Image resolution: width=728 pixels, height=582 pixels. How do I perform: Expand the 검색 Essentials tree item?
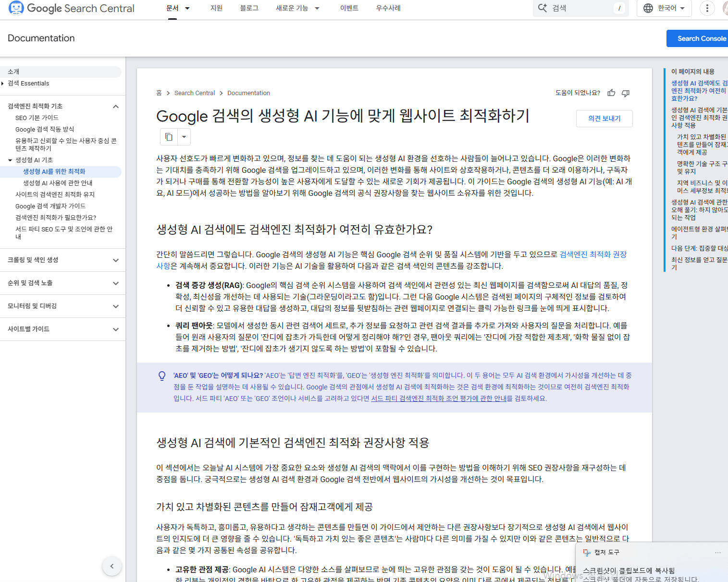coord(3,84)
